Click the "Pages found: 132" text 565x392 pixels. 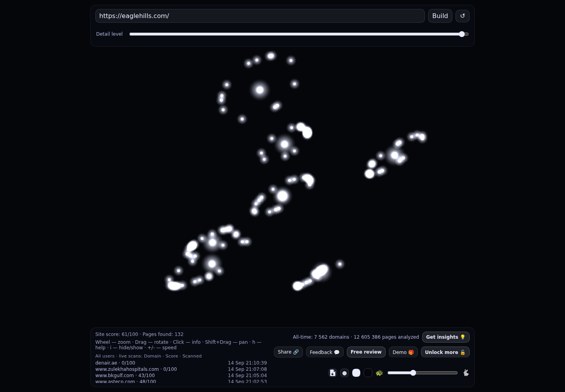[x=163, y=334]
